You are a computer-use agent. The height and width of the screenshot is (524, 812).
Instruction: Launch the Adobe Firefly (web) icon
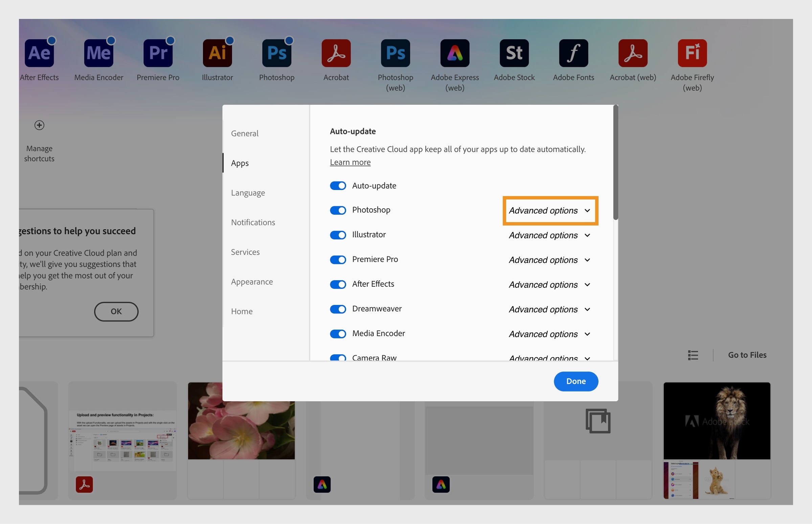point(692,53)
